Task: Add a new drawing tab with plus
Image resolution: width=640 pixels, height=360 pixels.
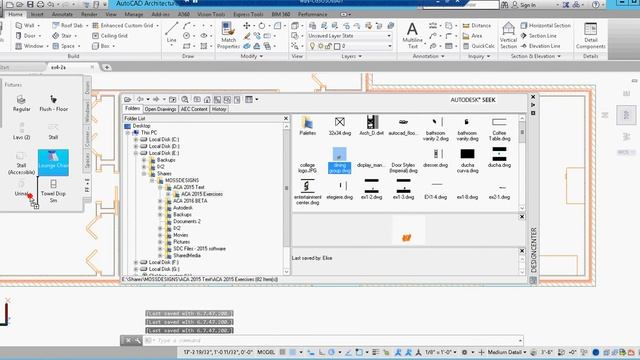Action: (107, 67)
